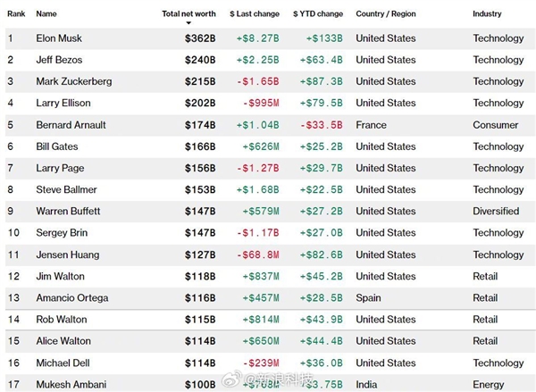Sort by $ Last change column header
Viewport: 536px width, 392px height.
pyautogui.click(x=255, y=13)
